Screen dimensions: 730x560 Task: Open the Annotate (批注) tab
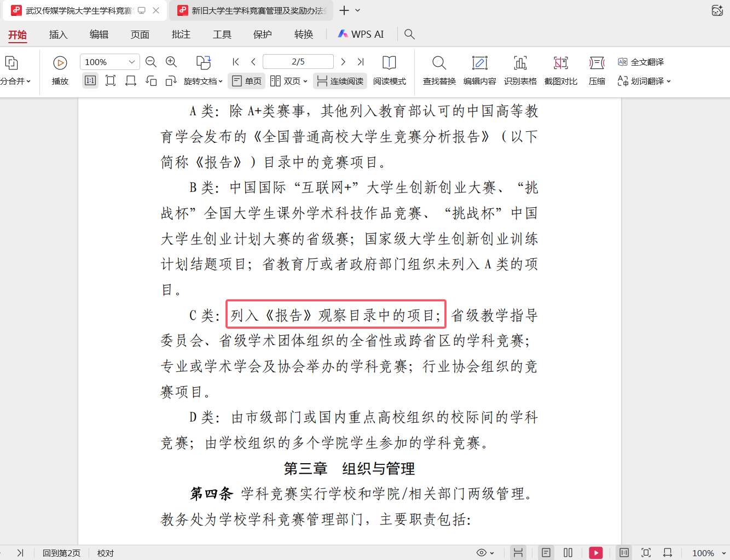[x=181, y=34]
